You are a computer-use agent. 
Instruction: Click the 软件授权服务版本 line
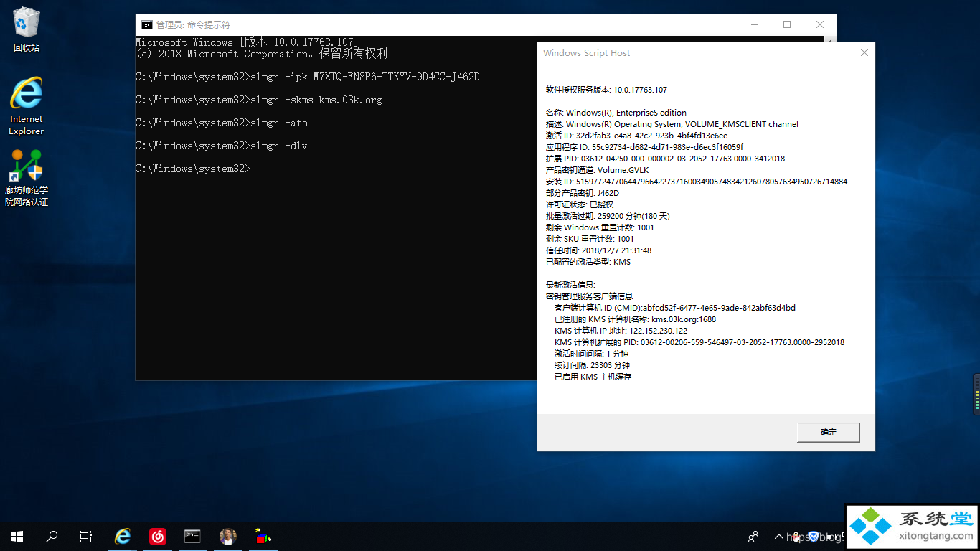[606, 90]
